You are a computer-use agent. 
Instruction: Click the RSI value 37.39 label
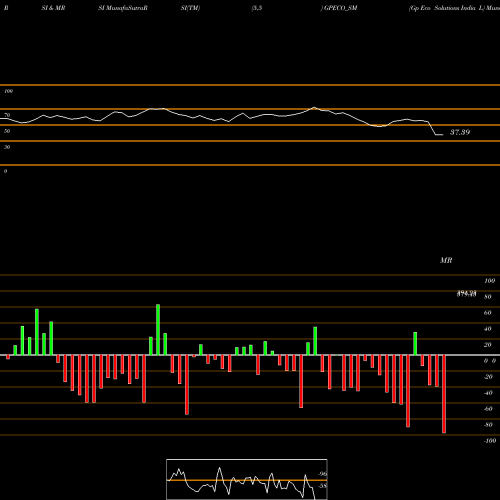(460, 132)
